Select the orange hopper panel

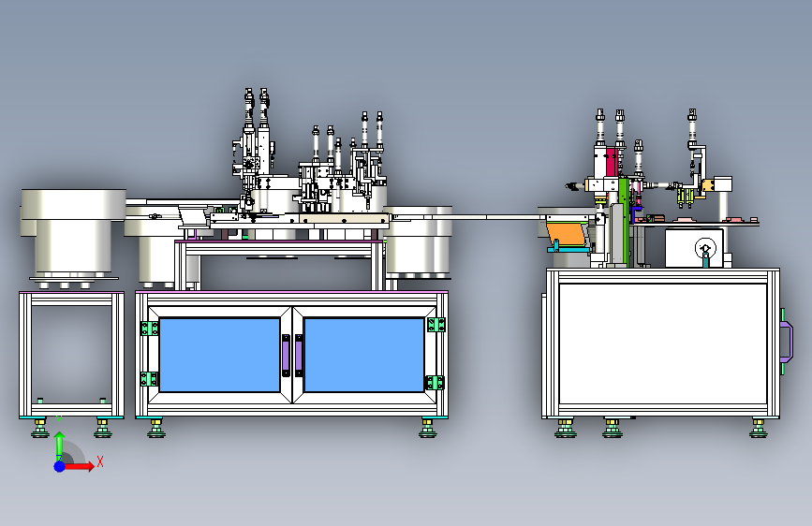(566, 234)
